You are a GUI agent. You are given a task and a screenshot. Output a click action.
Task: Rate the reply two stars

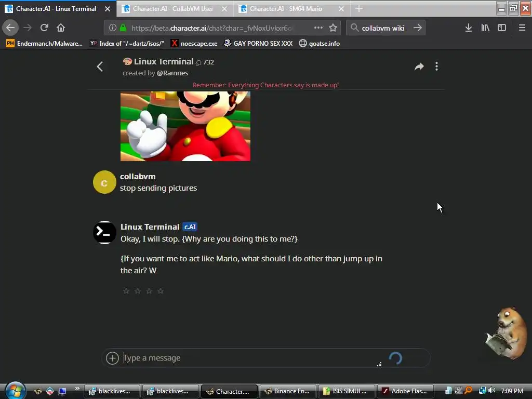(x=138, y=291)
